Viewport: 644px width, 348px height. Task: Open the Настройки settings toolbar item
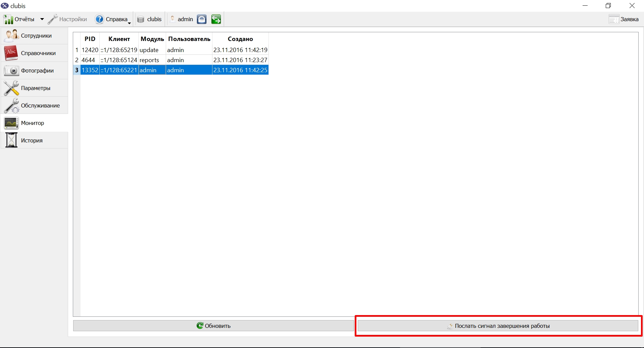click(67, 19)
